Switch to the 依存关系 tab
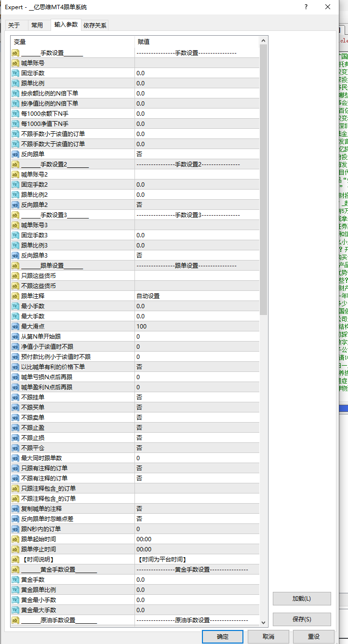The width and height of the screenshot is (348, 644). tap(95, 26)
